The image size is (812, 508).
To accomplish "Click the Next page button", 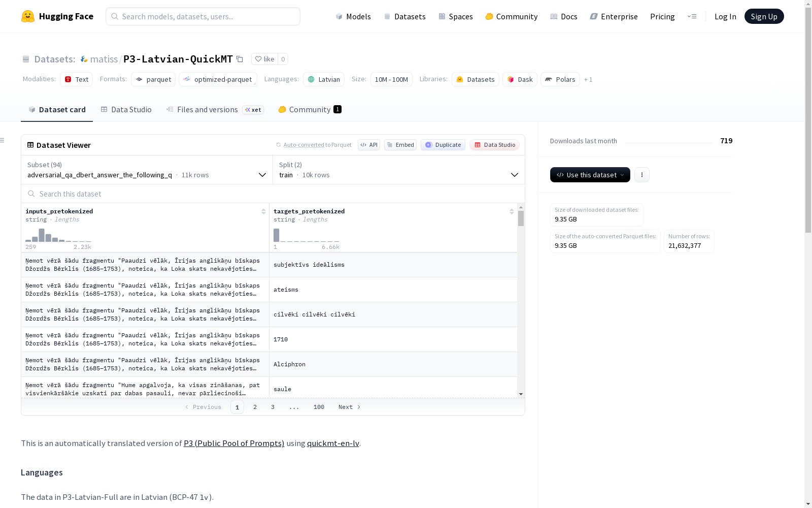I will 350,407.
